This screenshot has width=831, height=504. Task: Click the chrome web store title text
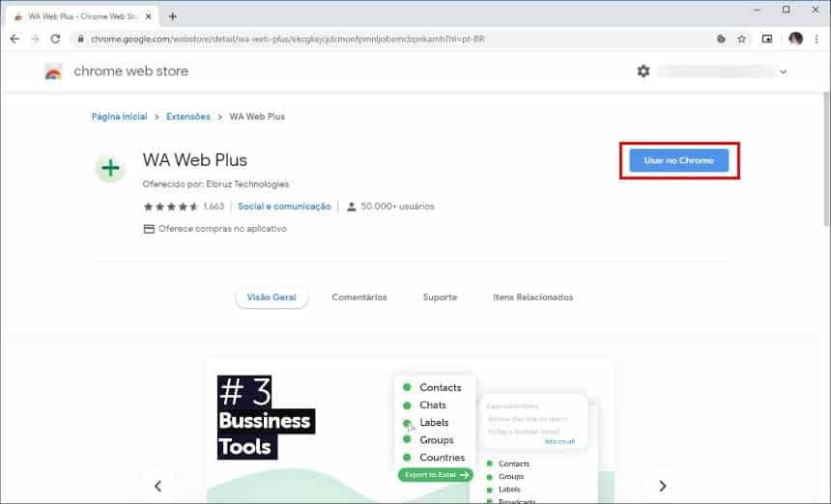130,70
